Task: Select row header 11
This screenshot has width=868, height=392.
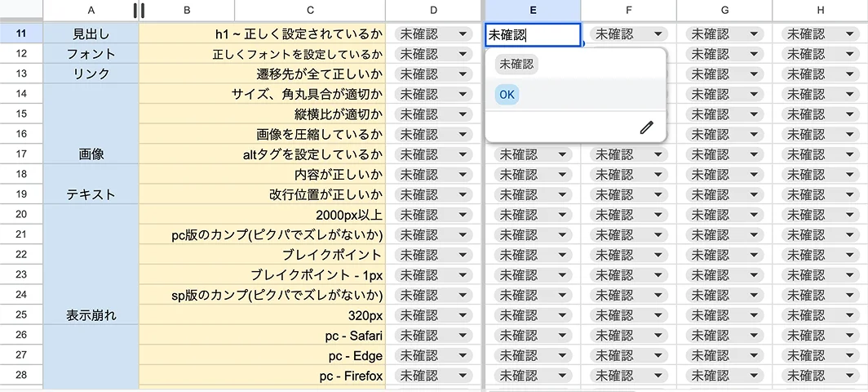Action: pyautogui.click(x=21, y=34)
